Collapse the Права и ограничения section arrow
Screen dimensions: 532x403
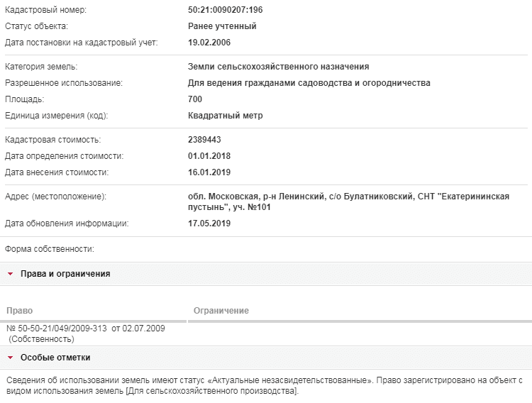(x=10, y=274)
